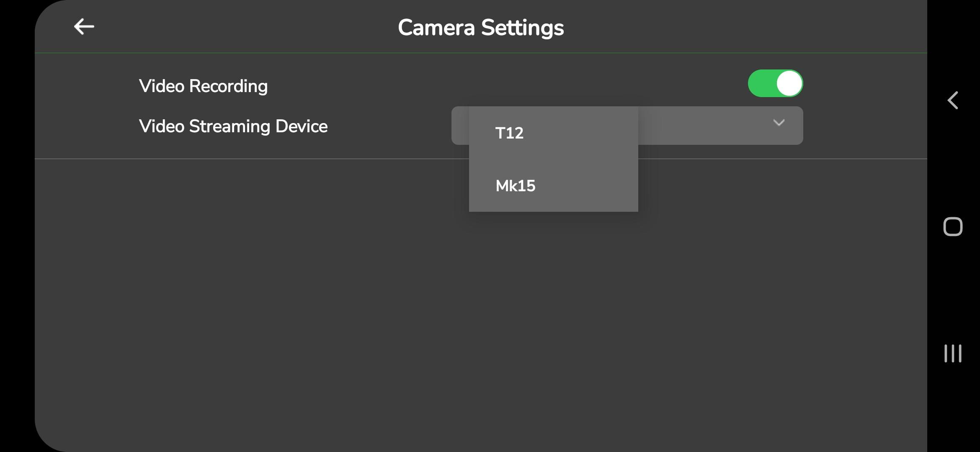This screenshot has width=980, height=452.
Task: Open Android recent apps button
Action: [x=953, y=354]
